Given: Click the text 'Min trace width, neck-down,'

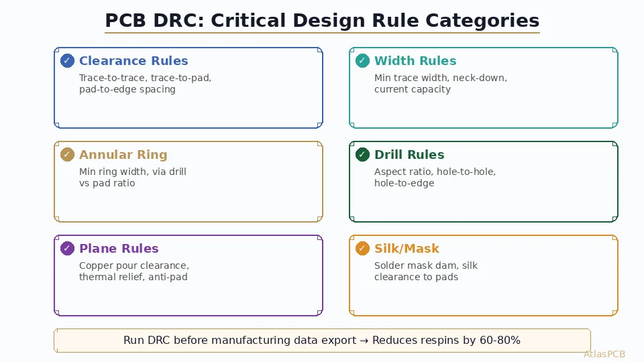Looking at the screenshot, I should click(441, 78).
